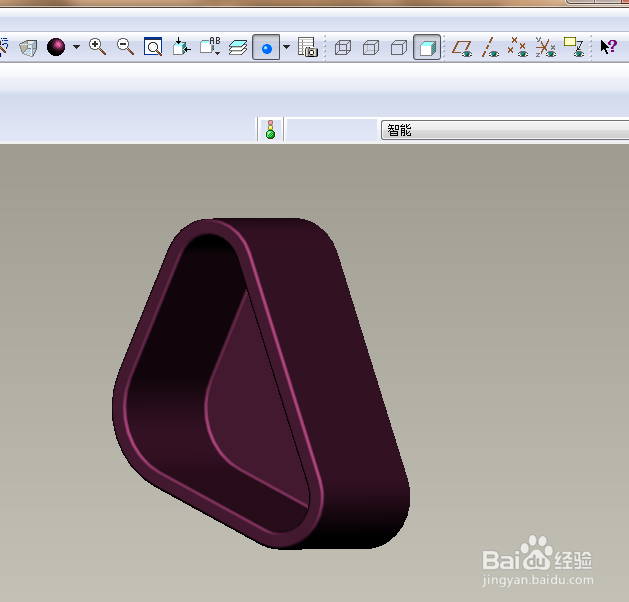This screenshot has width=629, height=602.
Task: Open the view manager icon
Action: click(308, 47)
